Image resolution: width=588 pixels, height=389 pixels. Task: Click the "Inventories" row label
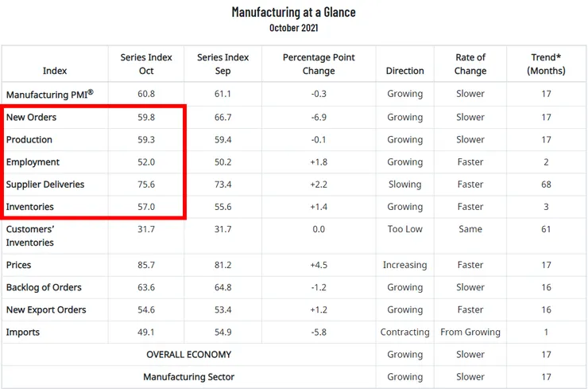point(32,206)
